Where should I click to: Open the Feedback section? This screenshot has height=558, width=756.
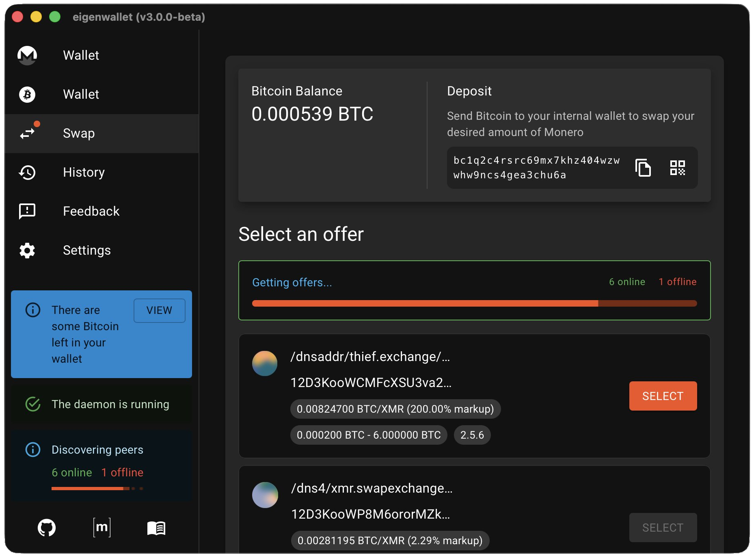click(x=91, y=211)
